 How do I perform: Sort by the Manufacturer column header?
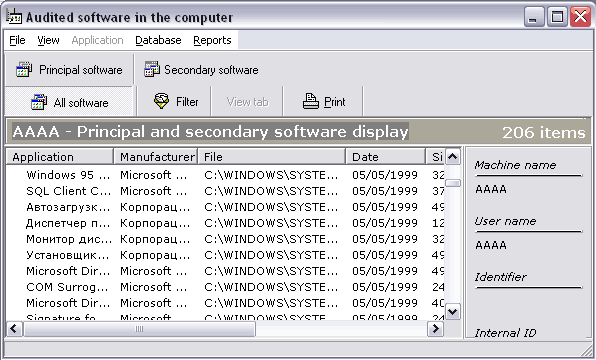click(x=156, y=157)
